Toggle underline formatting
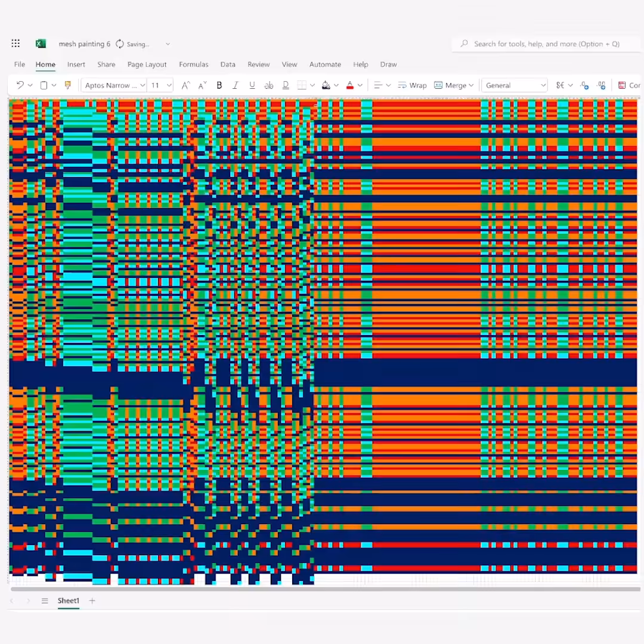The width and height of the screenshot is (644, 644). [252, 85]
